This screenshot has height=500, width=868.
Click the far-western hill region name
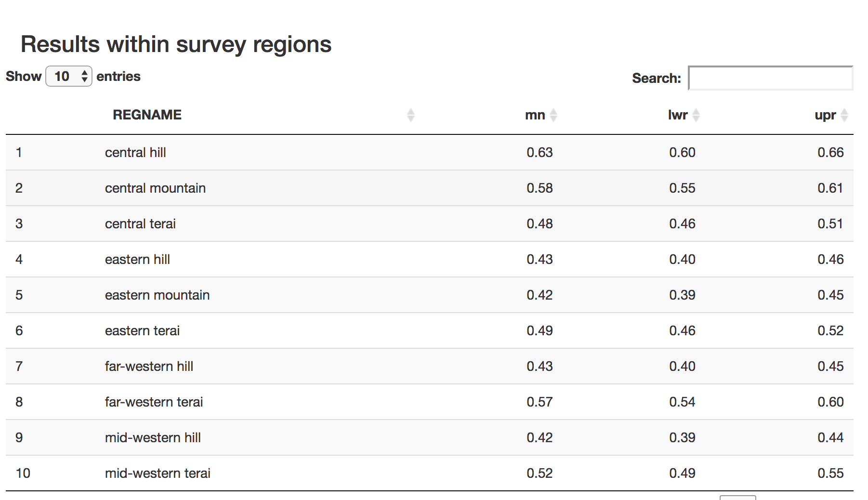click(x=149, y=367)
